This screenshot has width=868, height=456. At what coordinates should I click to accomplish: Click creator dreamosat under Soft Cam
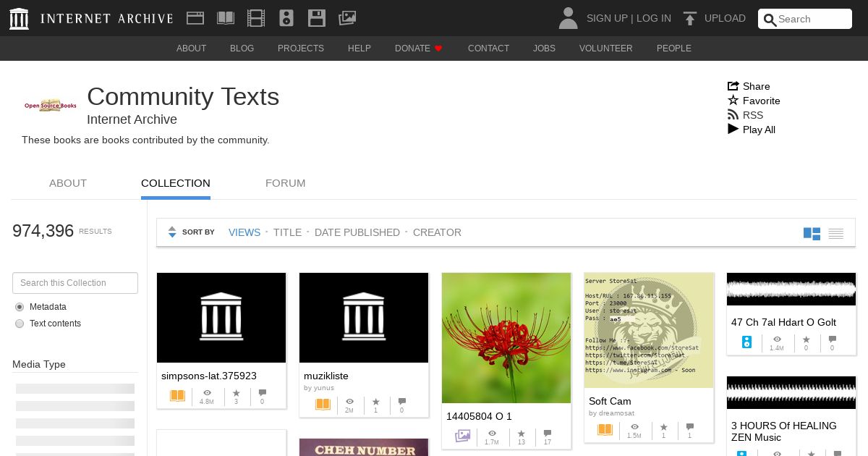616,413
